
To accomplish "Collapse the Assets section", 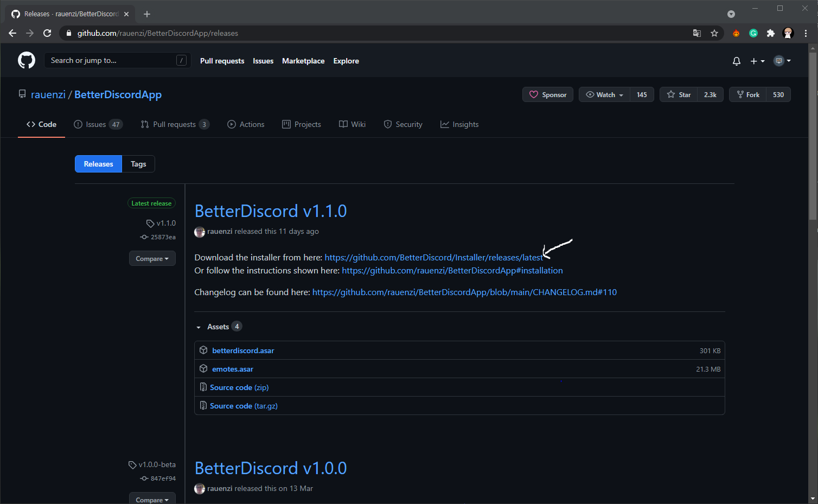I will [218, 327].
